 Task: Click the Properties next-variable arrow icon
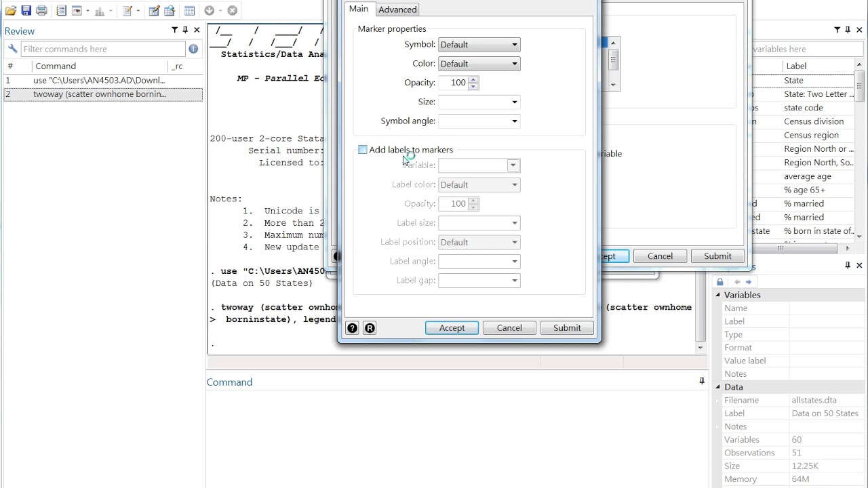(748, 281)
